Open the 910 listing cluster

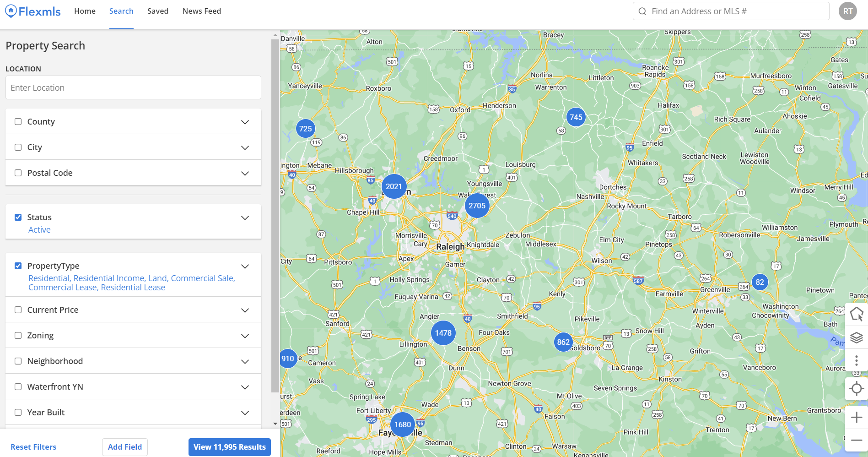pyautogui.click(x=288, y=359)
